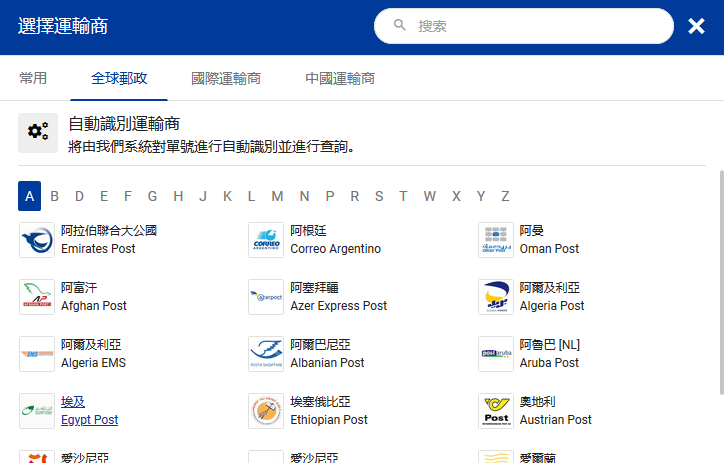724x463 pixels.
Task: Jump to letter J carriers
Action: click(203, 196)
